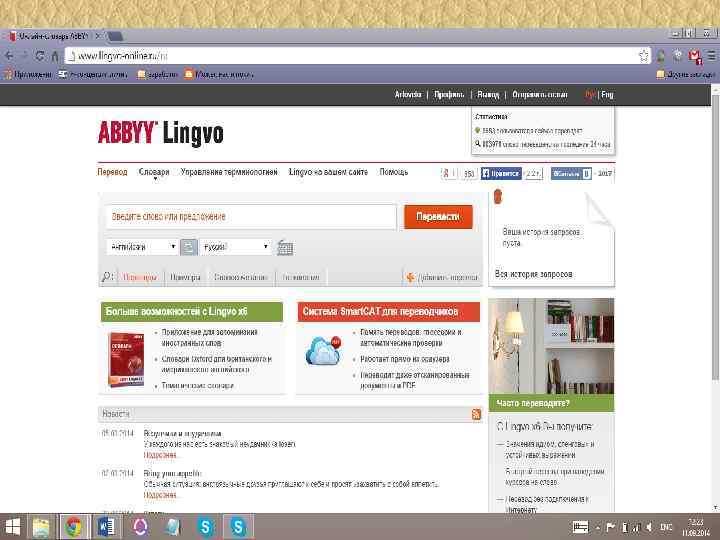Click the ABBYY Lingvo logo
Screen dimensions: 720x540
[161, 133]
